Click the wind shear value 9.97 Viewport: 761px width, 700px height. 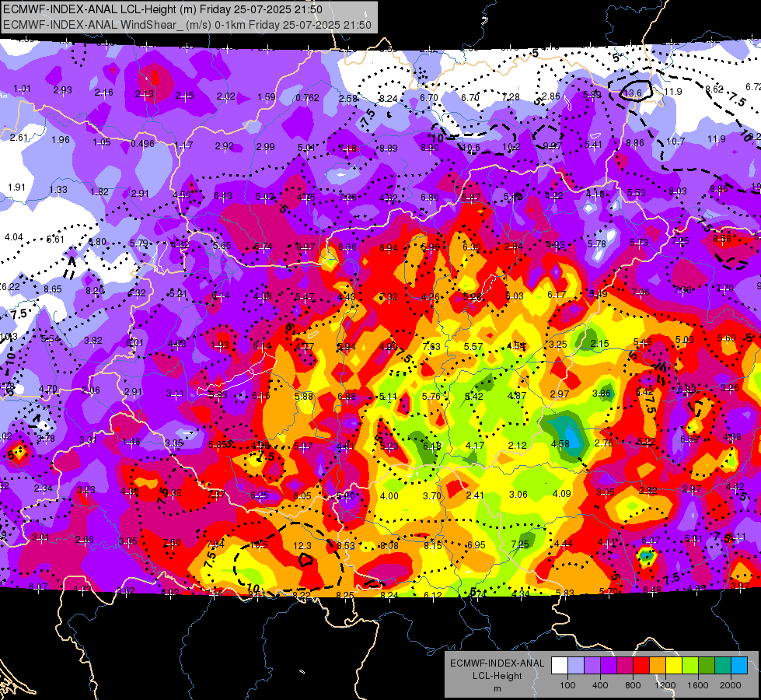coord(553,145)
